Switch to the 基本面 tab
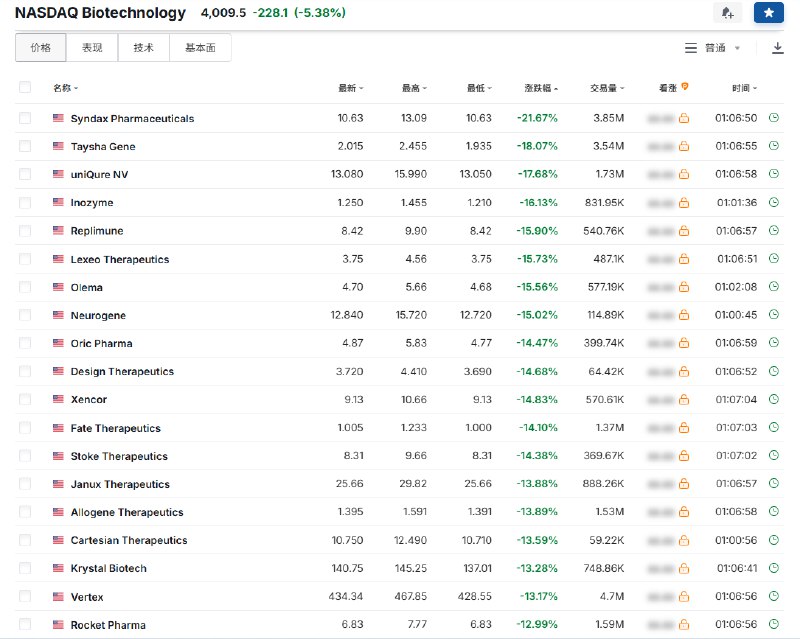The width and height of the screenshot is (800, 639). (200, 47)
